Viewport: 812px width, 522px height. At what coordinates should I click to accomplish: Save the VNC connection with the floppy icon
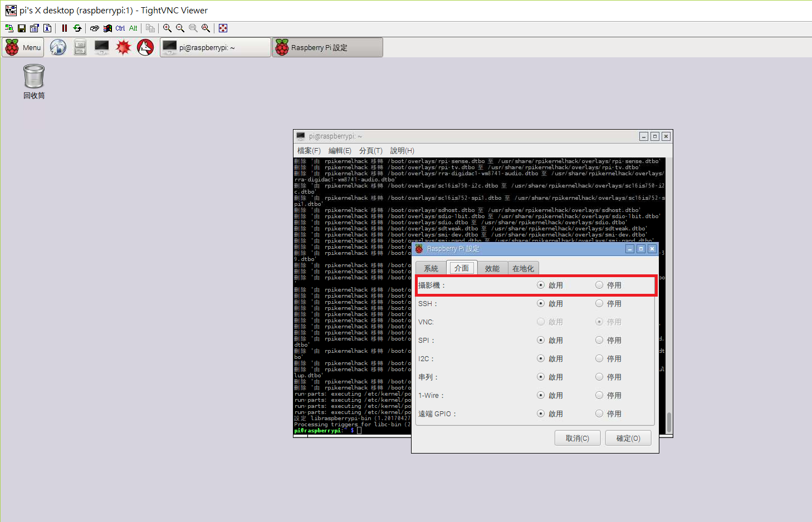click(x=22, y=28)
